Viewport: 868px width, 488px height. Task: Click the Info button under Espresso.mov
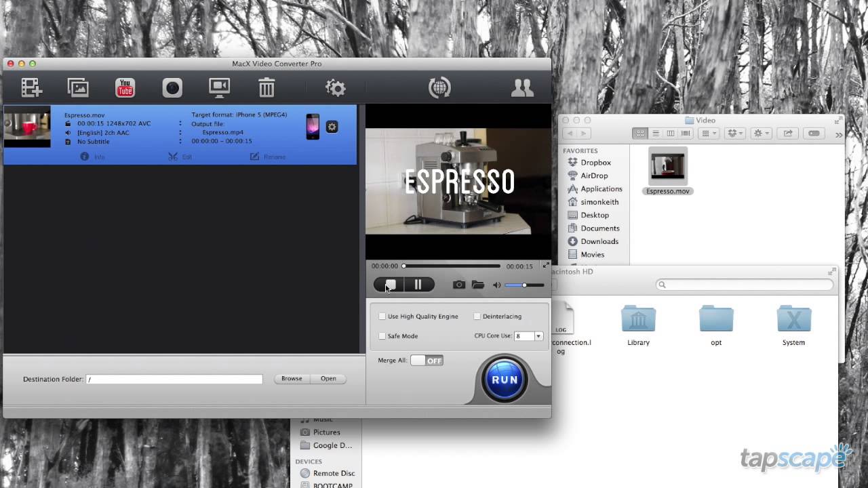(x=92, y=157)
